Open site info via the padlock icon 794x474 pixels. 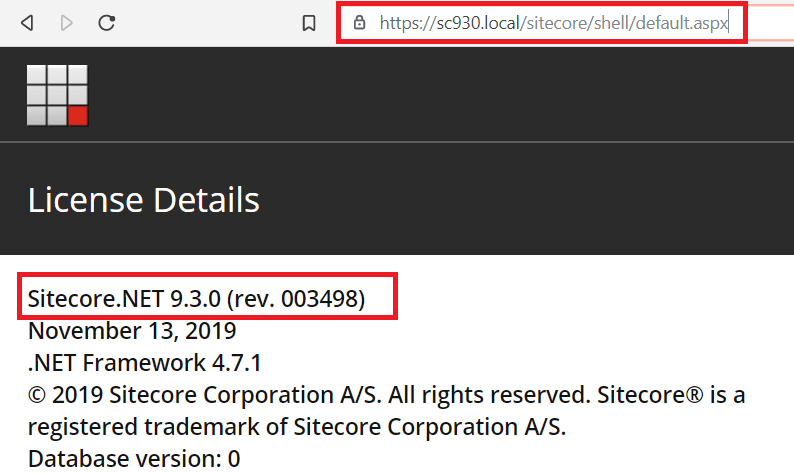pos(360,22)
